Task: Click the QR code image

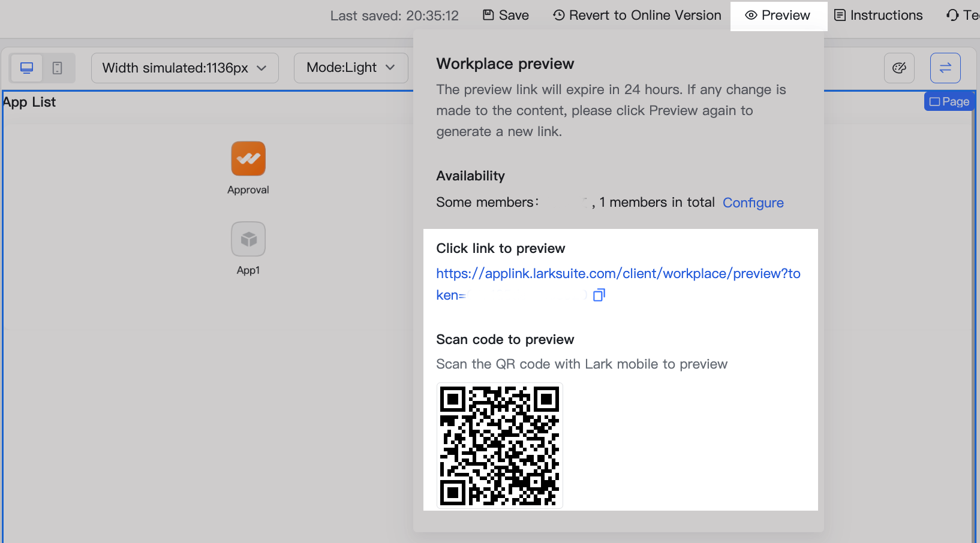Action: (x=500, y=446)
